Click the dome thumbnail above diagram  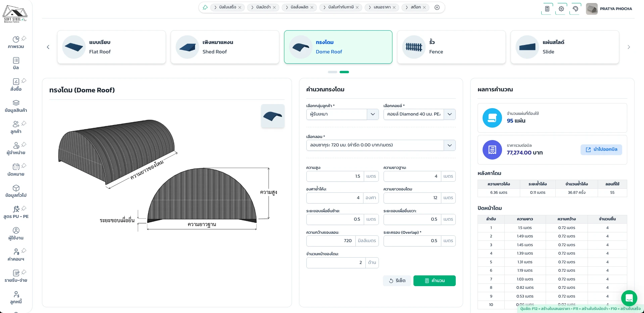click(x=273, y=116)
